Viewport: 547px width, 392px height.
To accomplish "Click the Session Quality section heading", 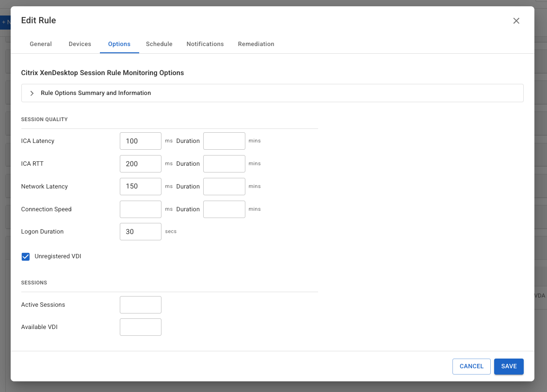I will [44, 119].
